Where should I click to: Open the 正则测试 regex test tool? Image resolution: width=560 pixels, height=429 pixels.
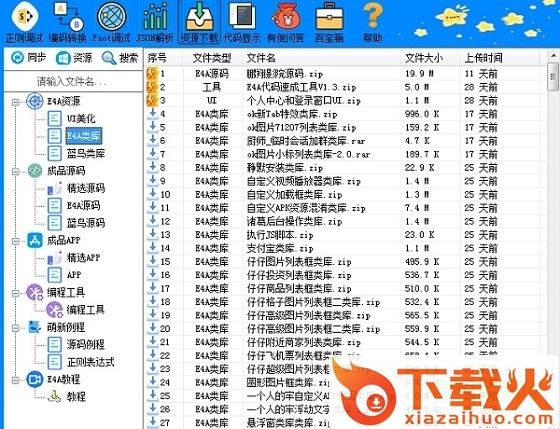pyautogui.click(x=24, y=22)
